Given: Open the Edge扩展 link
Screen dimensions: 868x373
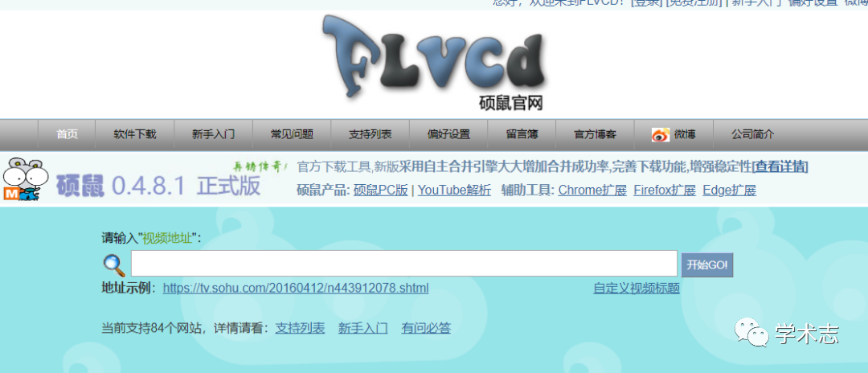Looking at the screenshot, I should pyautogui.click(x=729, y=191).
